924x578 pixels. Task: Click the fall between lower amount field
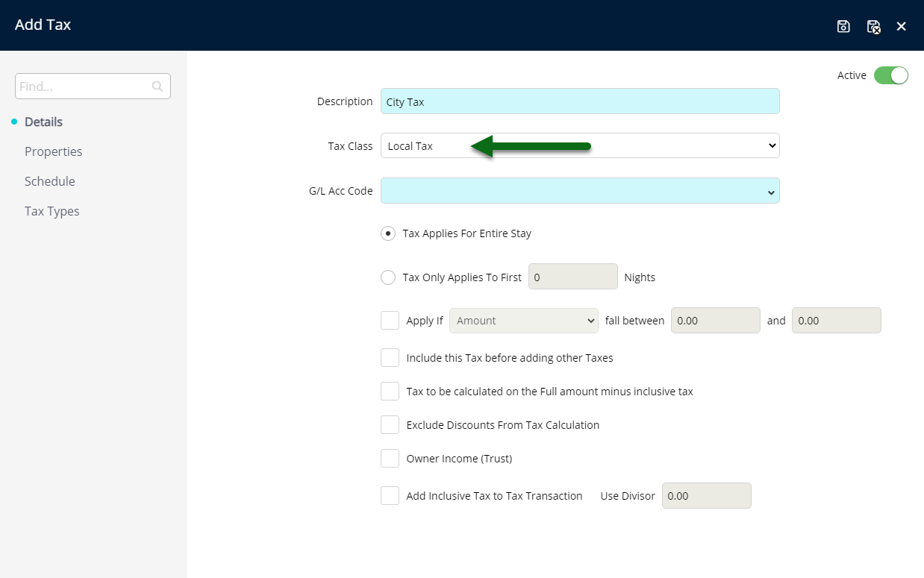pyautogui.click(x=716, y=321)
